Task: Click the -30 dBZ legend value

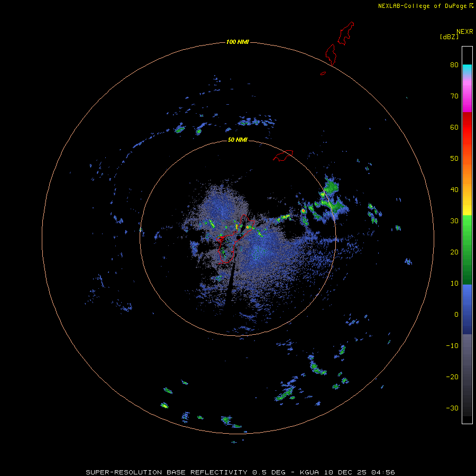Action: [452, 408]
